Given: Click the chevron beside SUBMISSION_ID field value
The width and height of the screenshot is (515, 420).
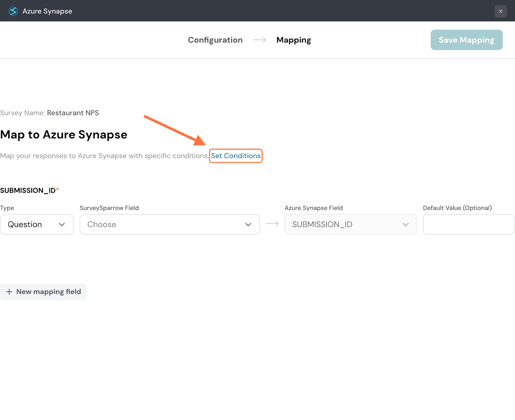Looking at the screenshot, I should click(x=406, y=225).
